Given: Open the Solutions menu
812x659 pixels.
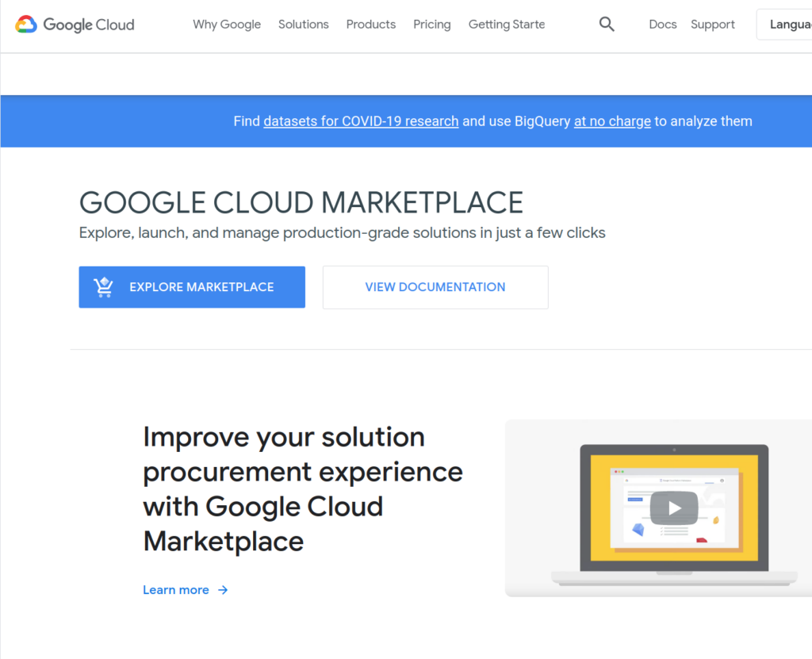Looking at the screenshot, I should click(304, 25).
